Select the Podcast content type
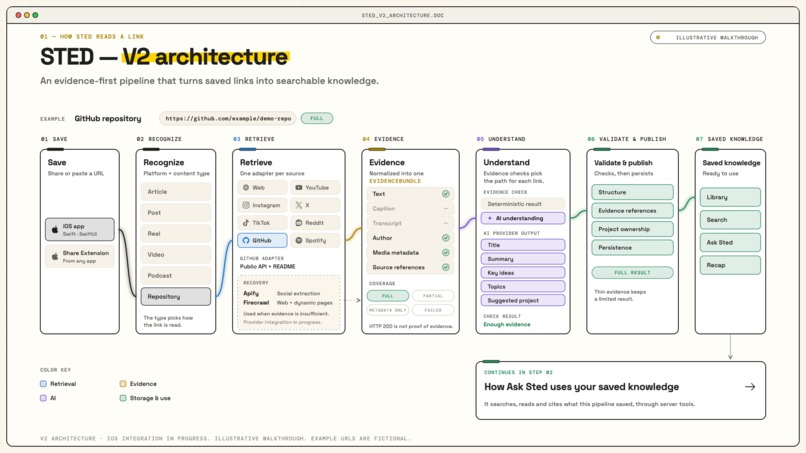This screenshot has width=806, height=453. click(176, 276)
